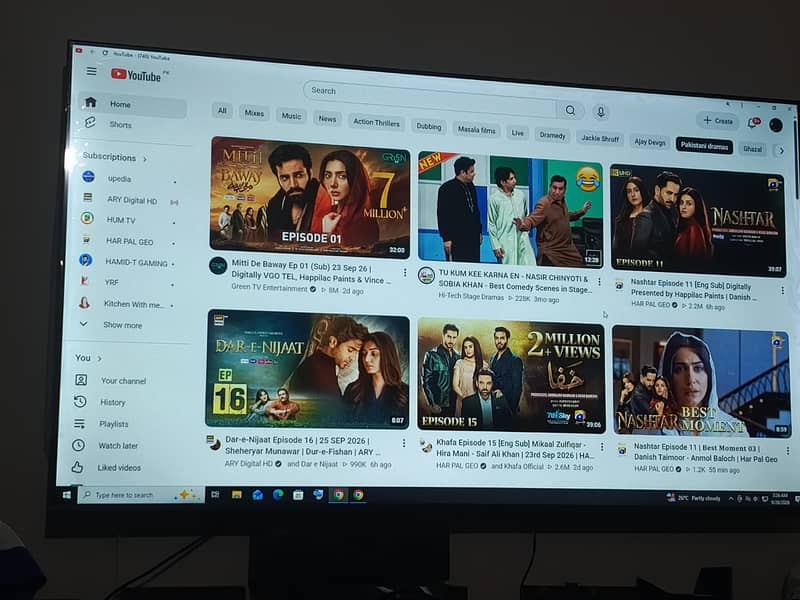Open the Home sidebar item
The image size is (800, 600).
tap(133, 105)
